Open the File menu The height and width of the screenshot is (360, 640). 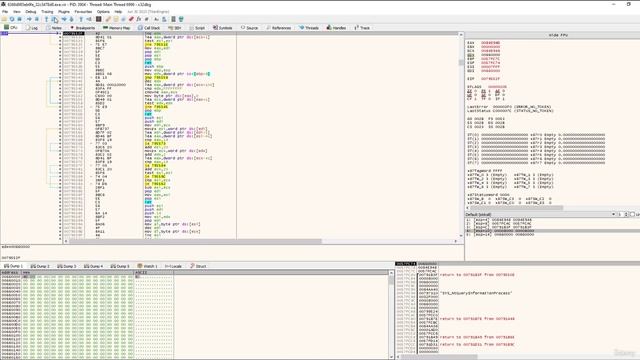[x=5, y=12]
